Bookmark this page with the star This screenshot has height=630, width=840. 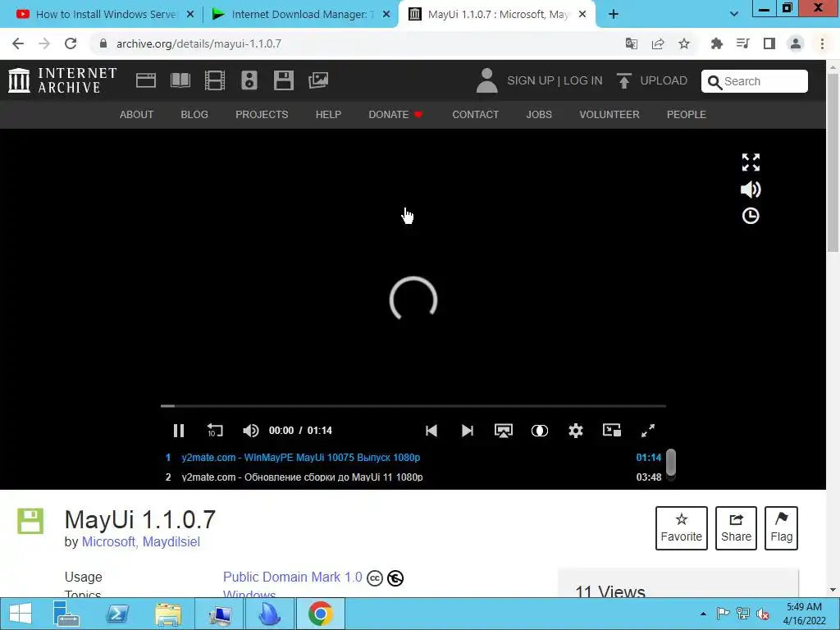click(x=684, y=43)
